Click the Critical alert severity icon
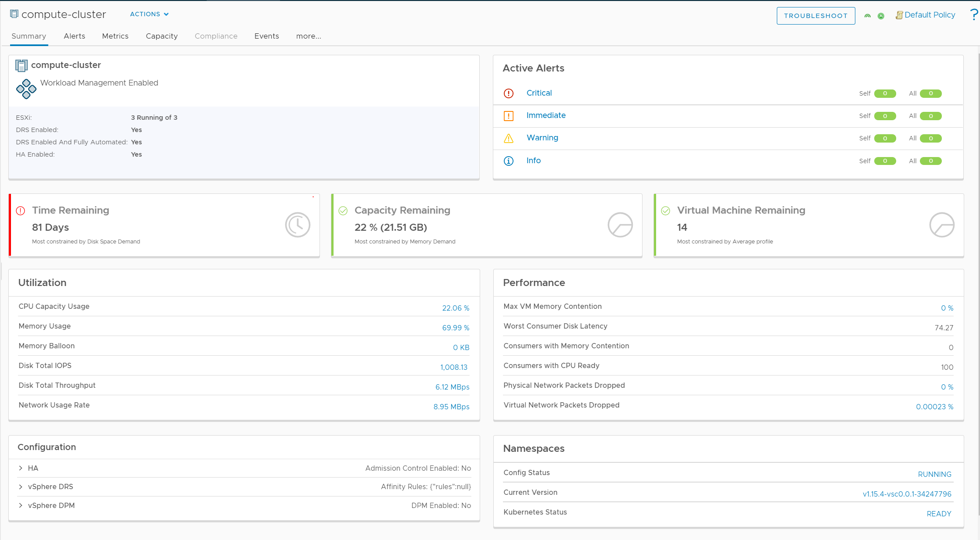980x540 pixels. click(x=508, y=93)
